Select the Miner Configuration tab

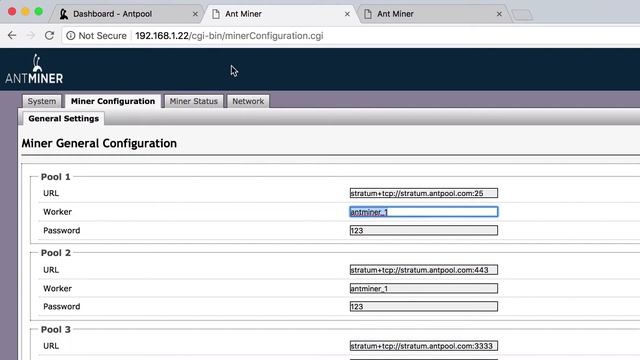pos(113,101)
